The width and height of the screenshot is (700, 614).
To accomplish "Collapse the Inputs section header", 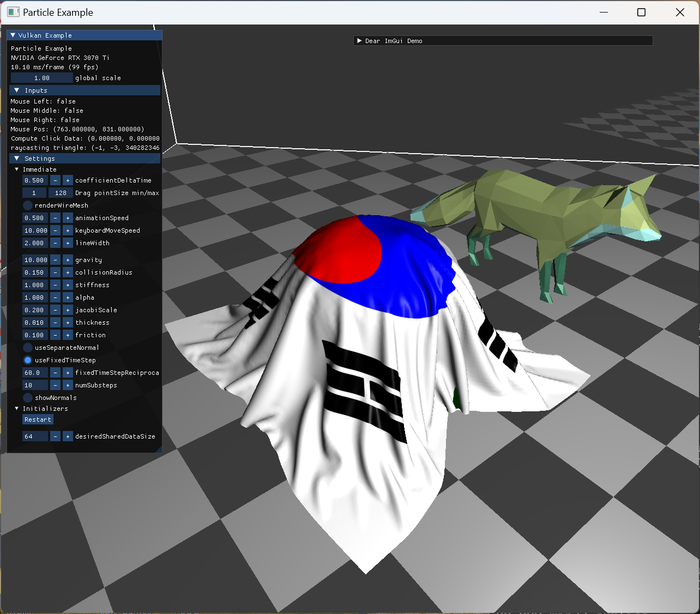I will (x=85, y=90).
